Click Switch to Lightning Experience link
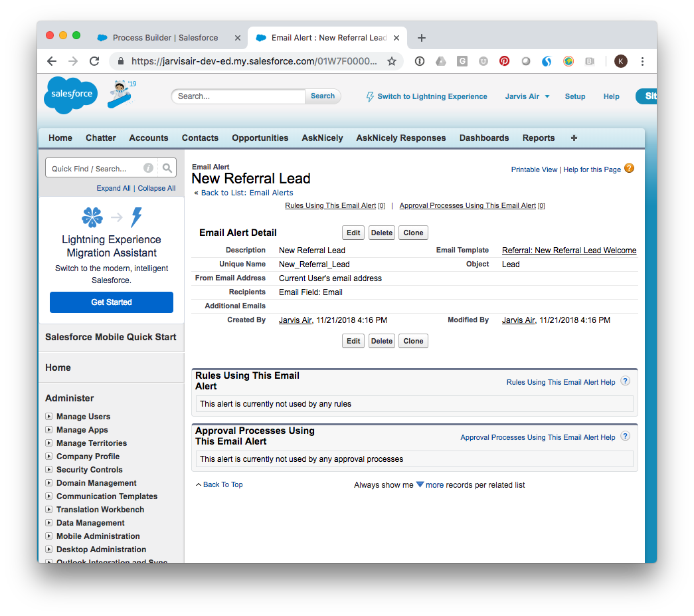 pos(432,96)
